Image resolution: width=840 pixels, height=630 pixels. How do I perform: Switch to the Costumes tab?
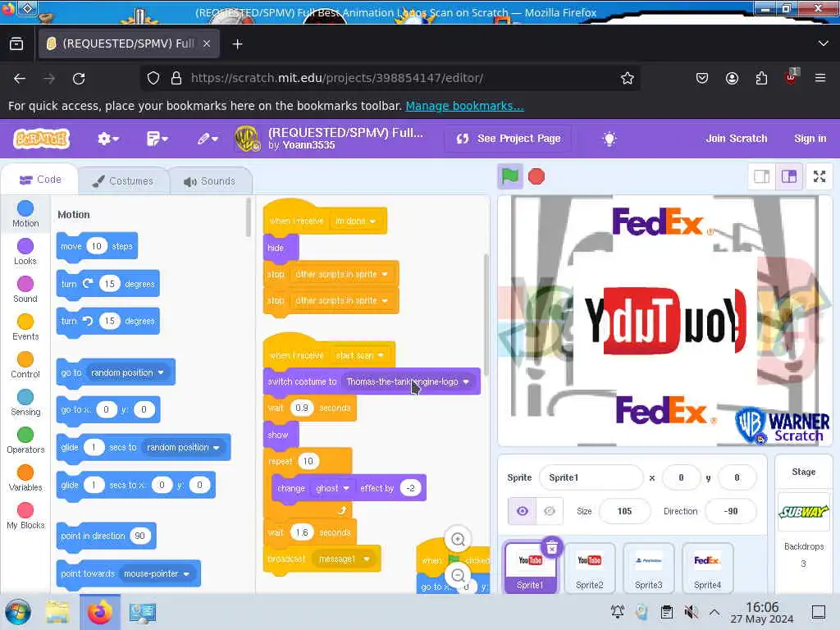click(123, 181)
